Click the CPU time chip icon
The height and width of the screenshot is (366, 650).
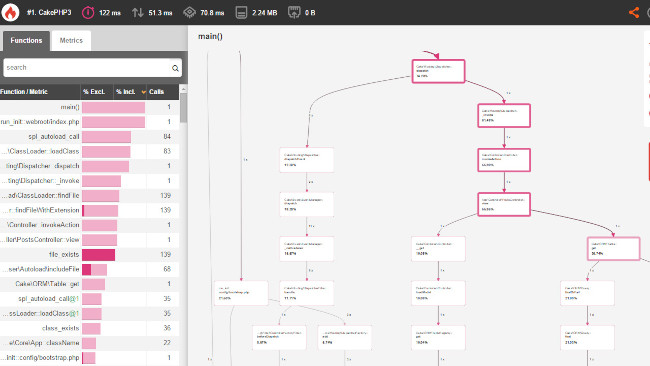189,12
